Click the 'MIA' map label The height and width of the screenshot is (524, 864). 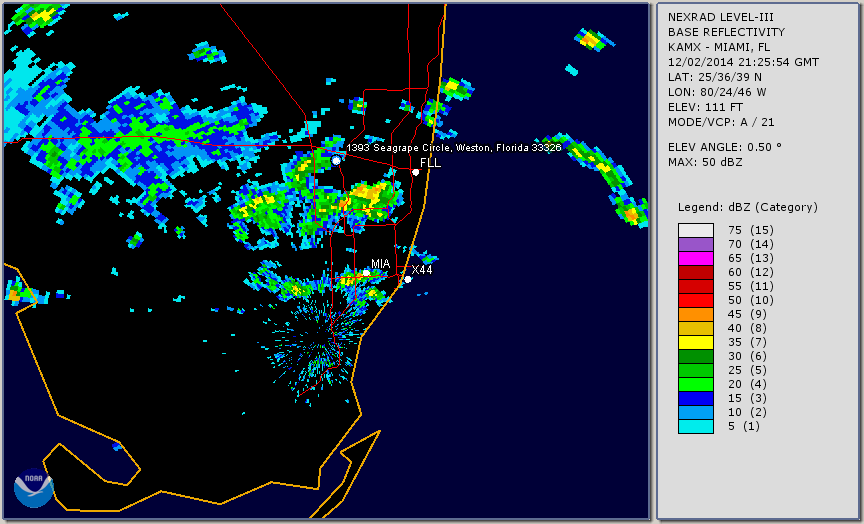[x=380, y=264]
